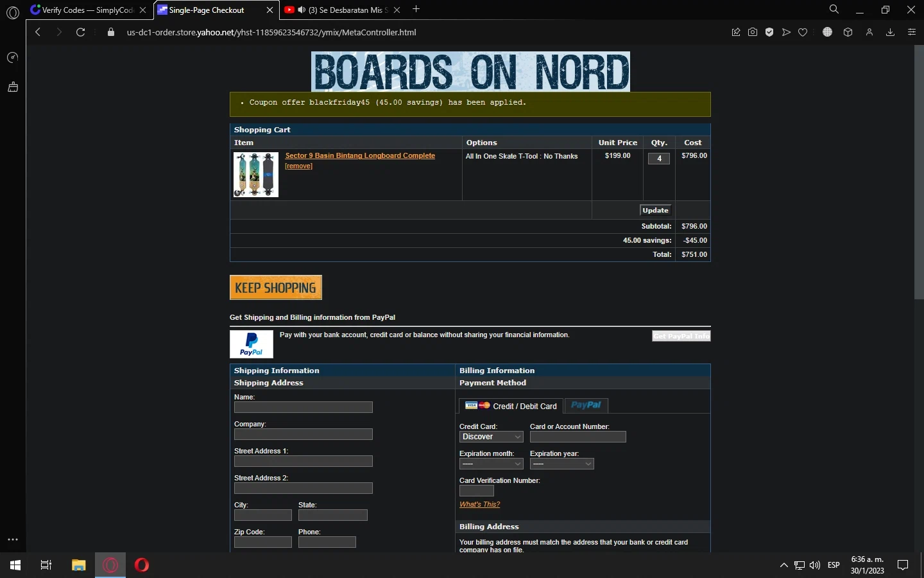Open the volume control in system tray
This screenshot has height=578, width=924.
click(x=815, y=565)
